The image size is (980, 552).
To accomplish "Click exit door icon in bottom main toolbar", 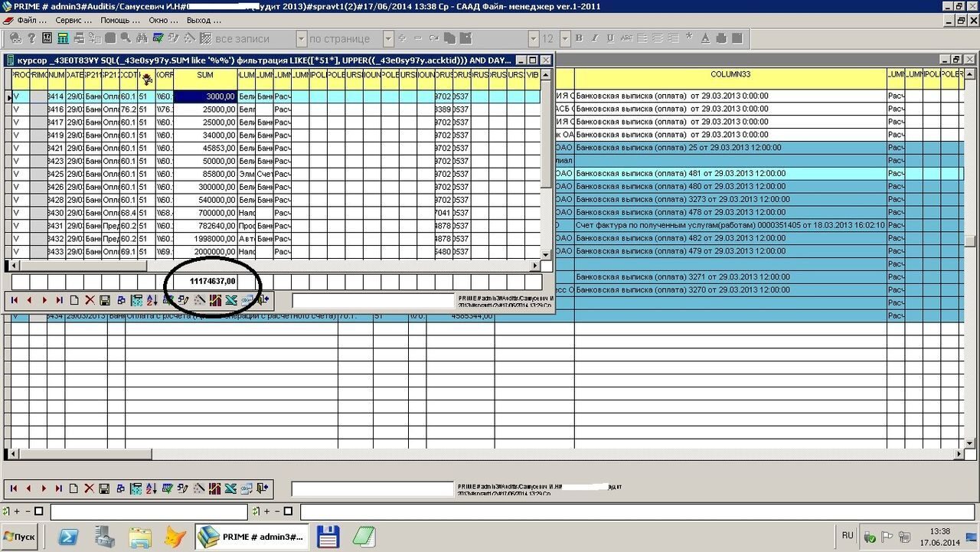I will coord(263,488).
